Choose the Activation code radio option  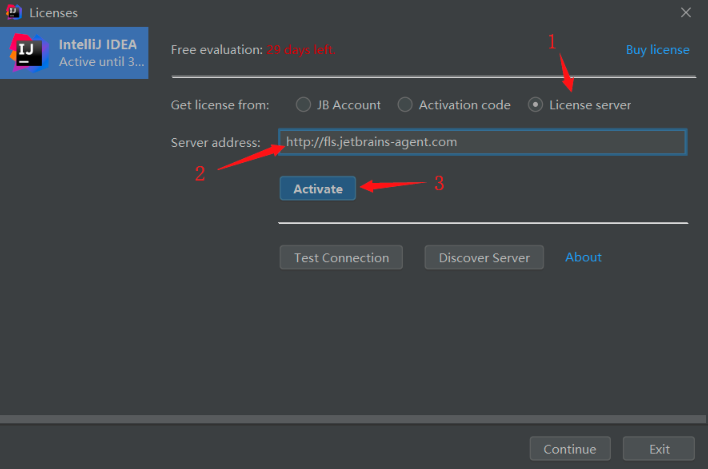(405, 105)
